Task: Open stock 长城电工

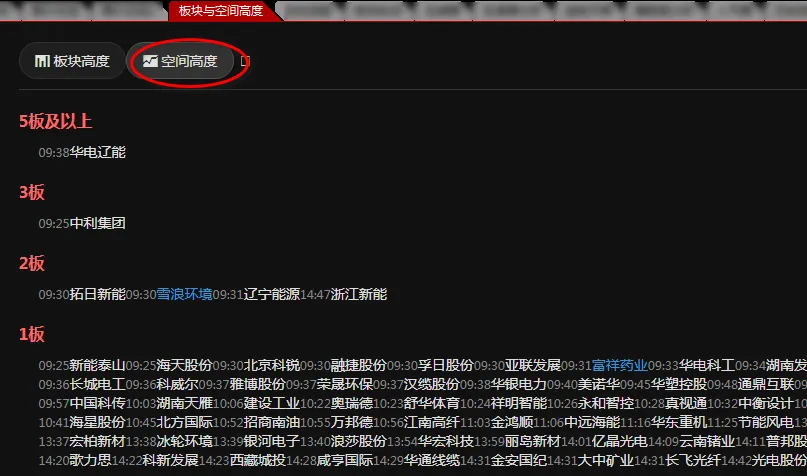Action: click(98, 384)
